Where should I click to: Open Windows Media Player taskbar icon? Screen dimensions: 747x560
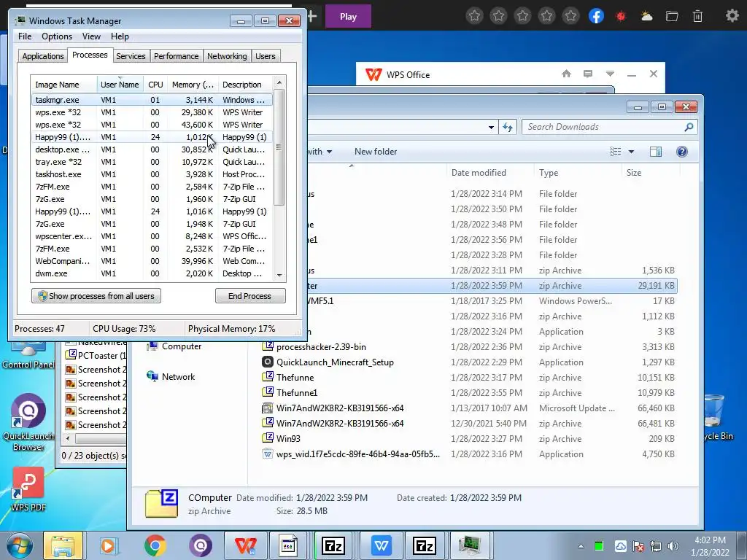109,545
